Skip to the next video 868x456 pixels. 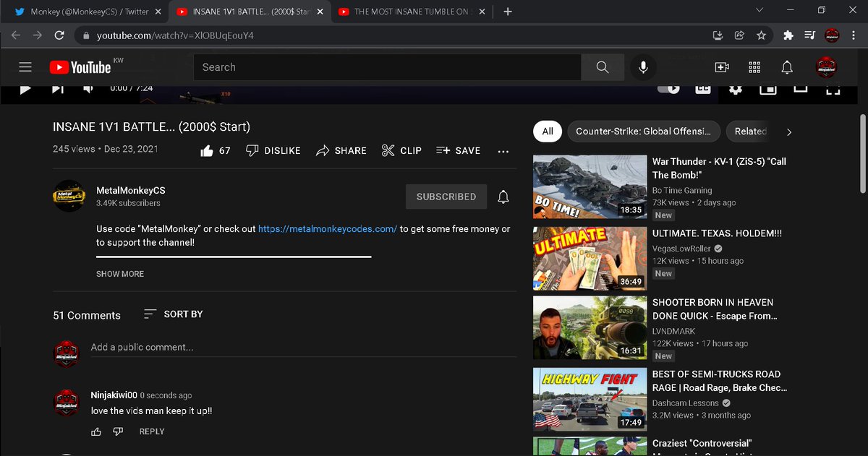coord(58,88)
